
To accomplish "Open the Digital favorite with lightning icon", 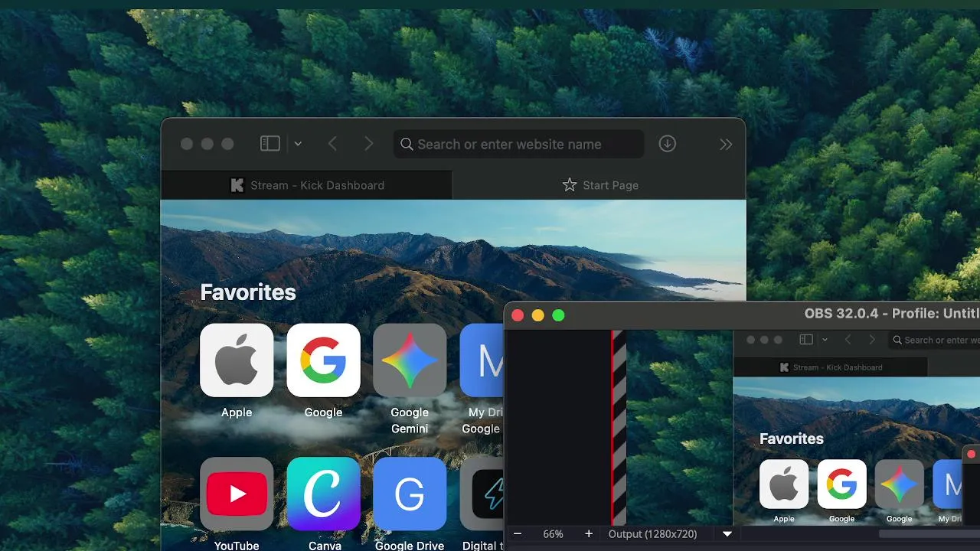I will click(x=482, y=494).
